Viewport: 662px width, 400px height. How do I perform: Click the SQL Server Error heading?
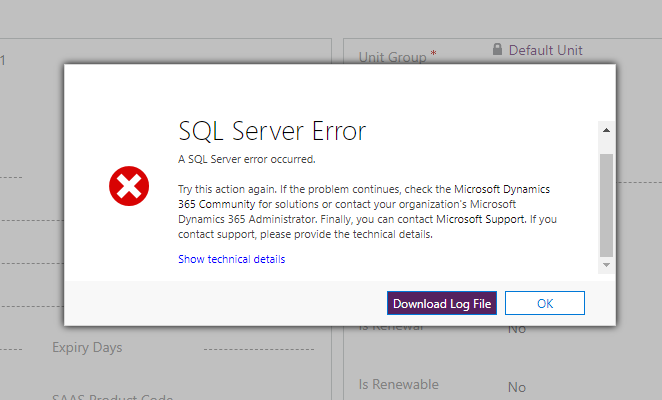[x=272, y=131]
